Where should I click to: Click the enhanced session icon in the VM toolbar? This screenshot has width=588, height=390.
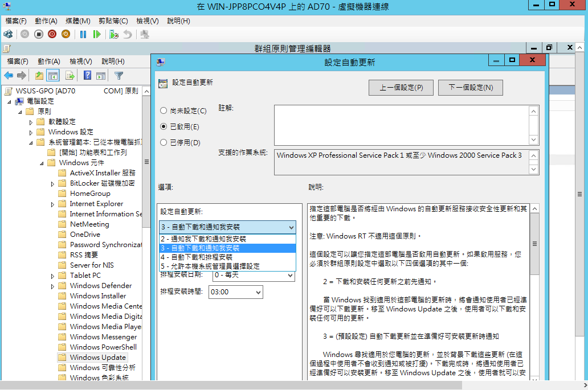click(145, 35)
